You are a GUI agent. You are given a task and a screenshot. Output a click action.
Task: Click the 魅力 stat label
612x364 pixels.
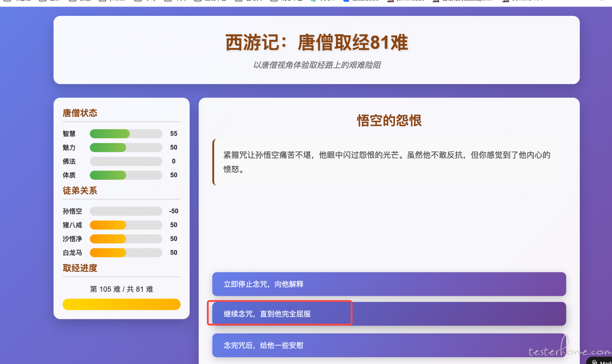(x=69, y=147)
